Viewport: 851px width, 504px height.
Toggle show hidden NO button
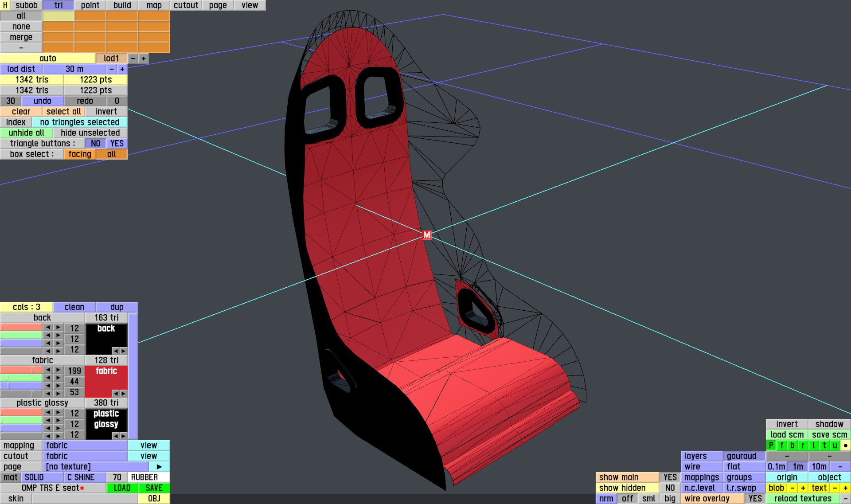point(670,488)
